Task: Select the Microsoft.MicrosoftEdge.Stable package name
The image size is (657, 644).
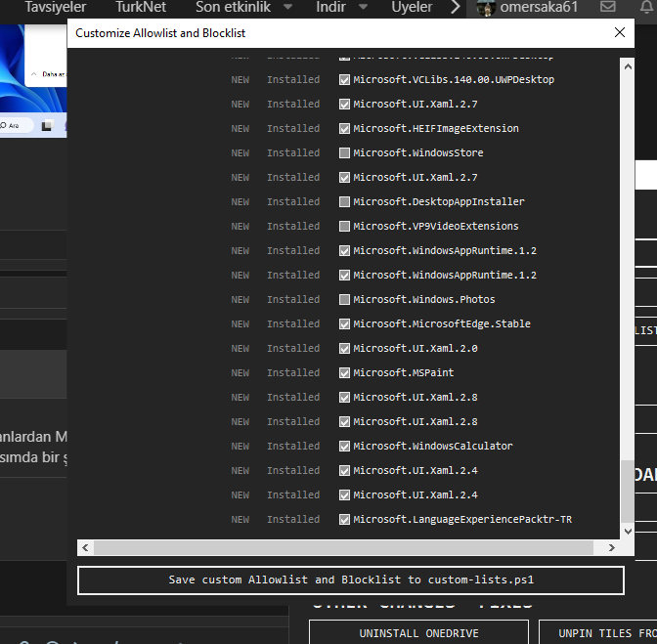Action: 442,324
